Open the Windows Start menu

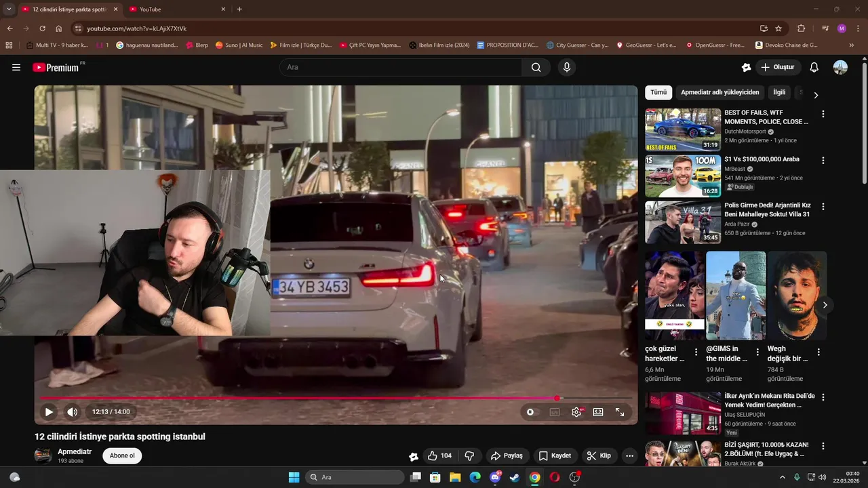294,477
